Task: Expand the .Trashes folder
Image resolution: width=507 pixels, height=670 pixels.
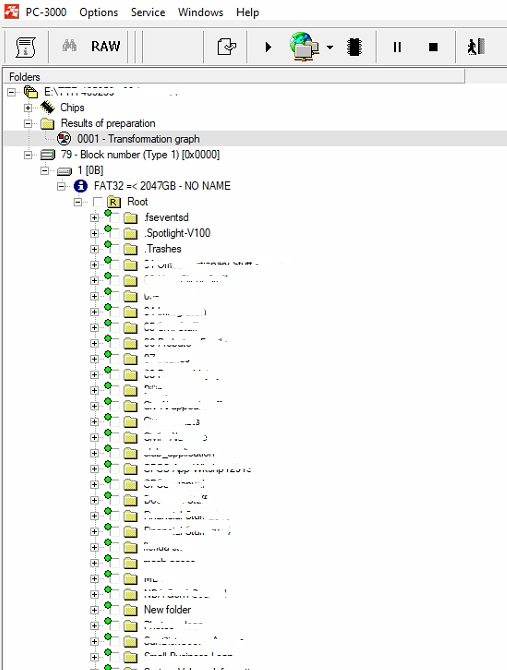Action: coord(94,249)
